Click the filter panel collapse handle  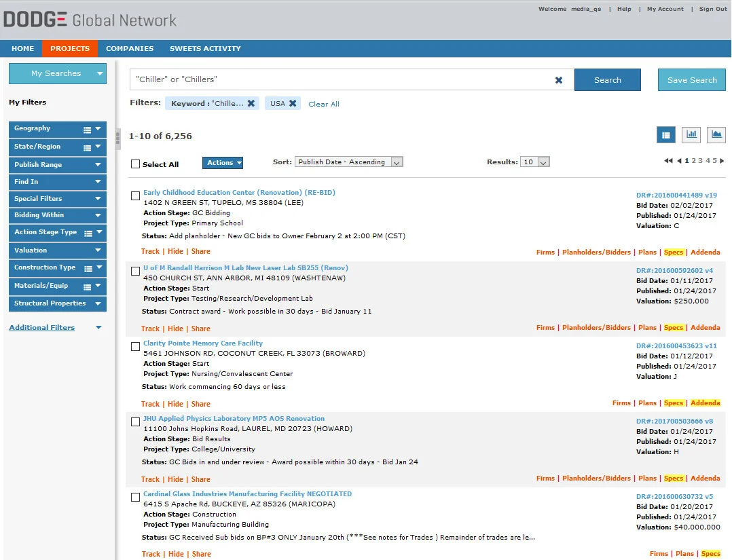(117, 138)
